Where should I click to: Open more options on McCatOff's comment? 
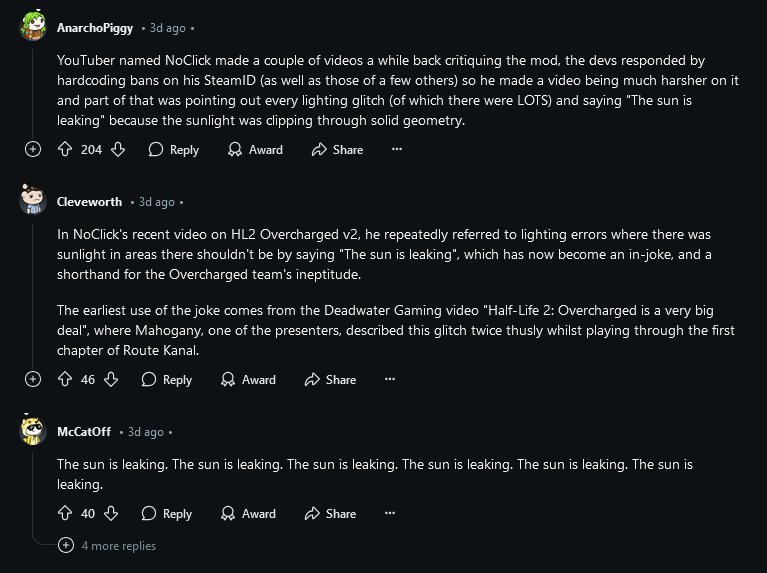pyautogui.click(x=390, y=513)
